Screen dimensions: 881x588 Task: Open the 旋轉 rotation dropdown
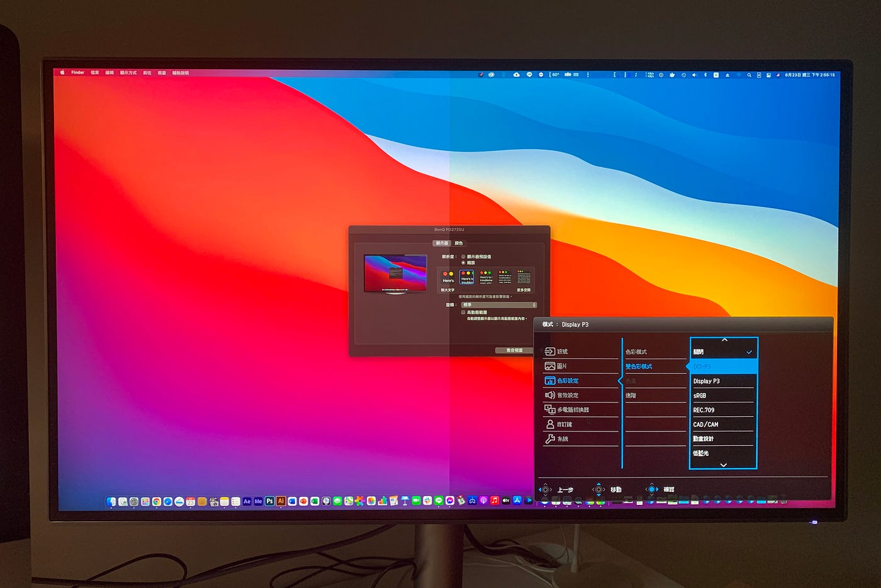(499, 305)
